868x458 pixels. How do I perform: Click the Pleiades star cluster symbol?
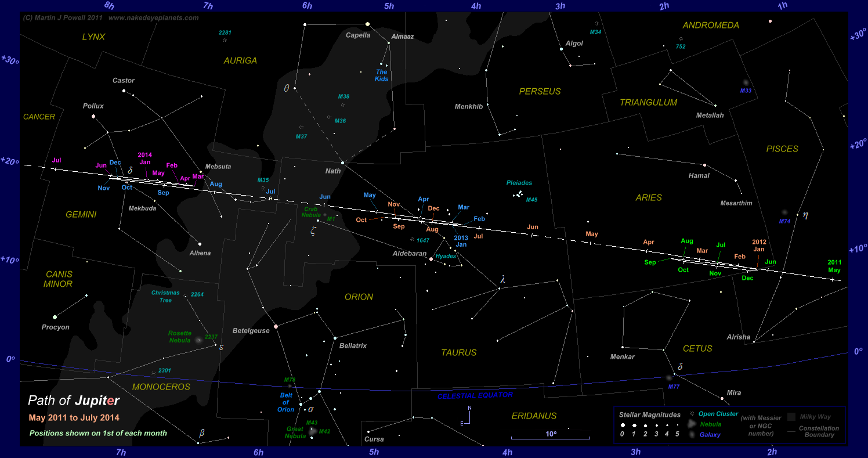tap(518, 194)
